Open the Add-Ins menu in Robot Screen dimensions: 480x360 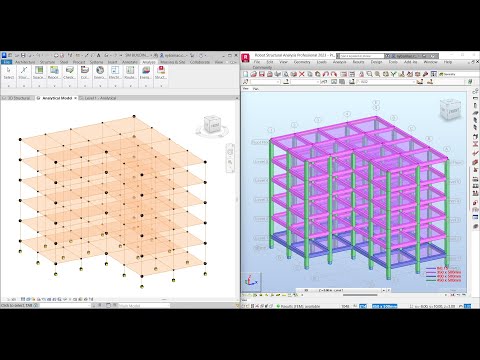click(410, 62)
